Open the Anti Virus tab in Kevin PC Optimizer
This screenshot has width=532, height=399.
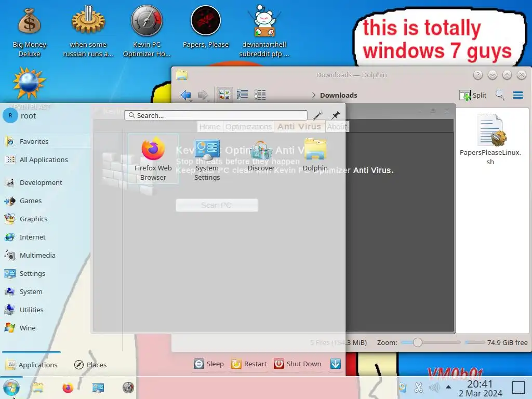(x=299, y=127)
